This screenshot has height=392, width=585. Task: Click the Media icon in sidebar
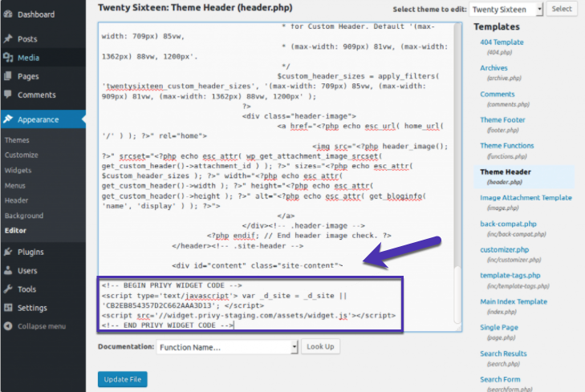coord(8,58)
